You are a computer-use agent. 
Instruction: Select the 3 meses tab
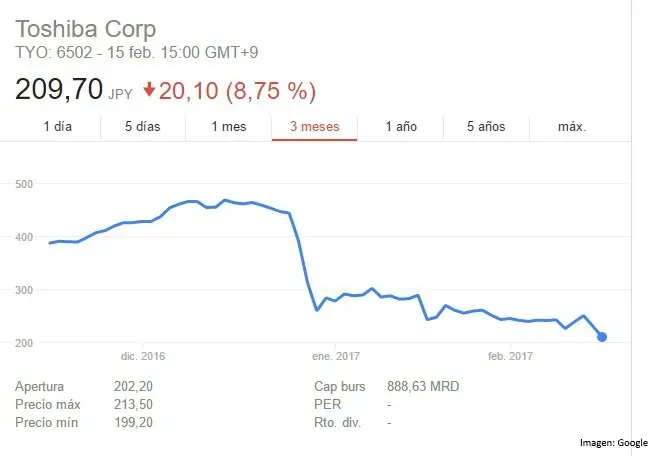click(314, 126)
